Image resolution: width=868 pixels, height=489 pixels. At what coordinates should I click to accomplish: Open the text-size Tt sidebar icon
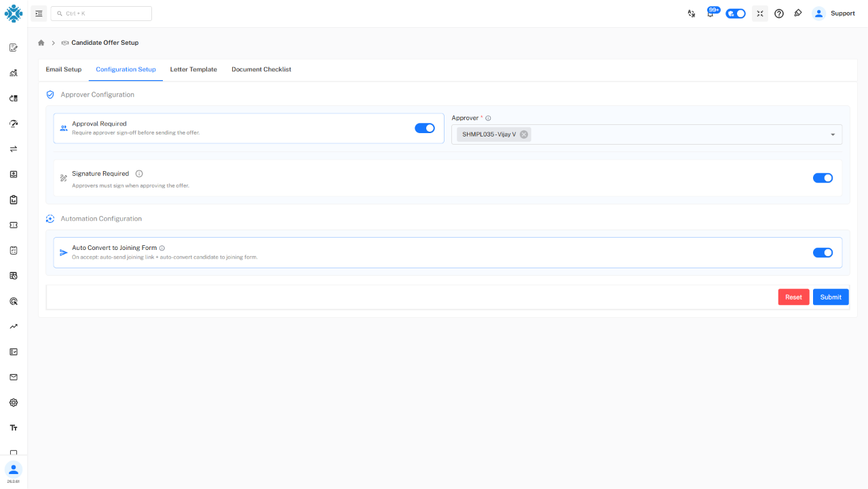click(14, 428)
